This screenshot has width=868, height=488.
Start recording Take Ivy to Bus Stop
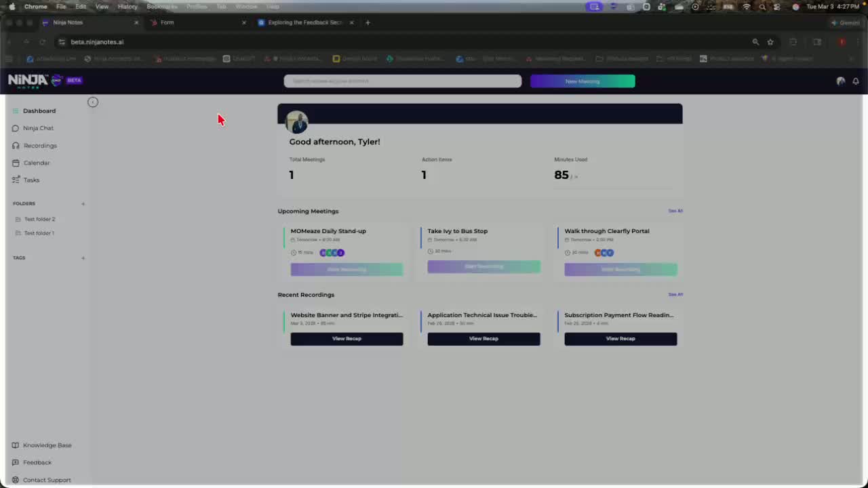(x=484, y=266)
